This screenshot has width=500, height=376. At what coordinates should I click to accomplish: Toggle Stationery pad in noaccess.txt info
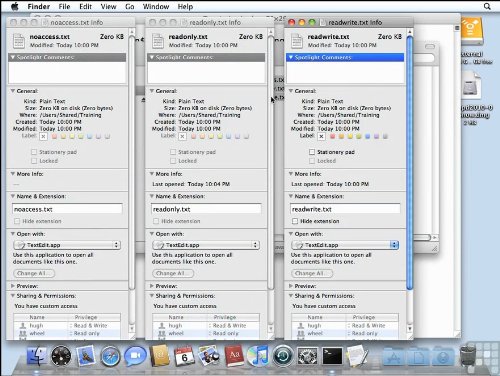point(34,152)
